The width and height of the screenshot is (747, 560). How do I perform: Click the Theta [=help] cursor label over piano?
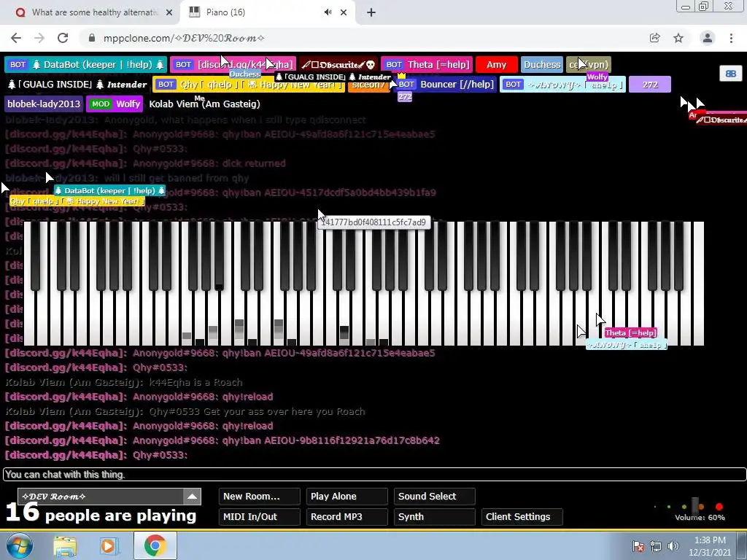(631, 332)
